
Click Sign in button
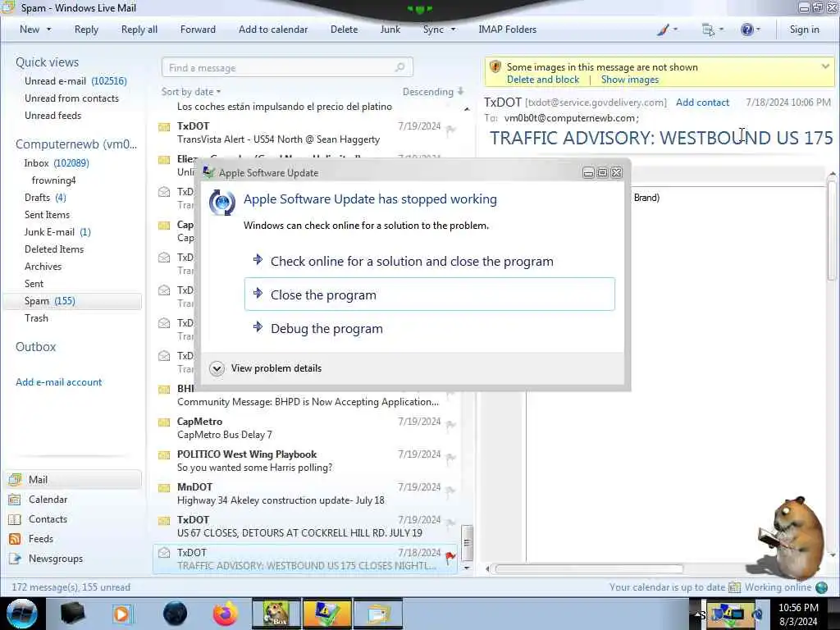[x=804, y=30]
